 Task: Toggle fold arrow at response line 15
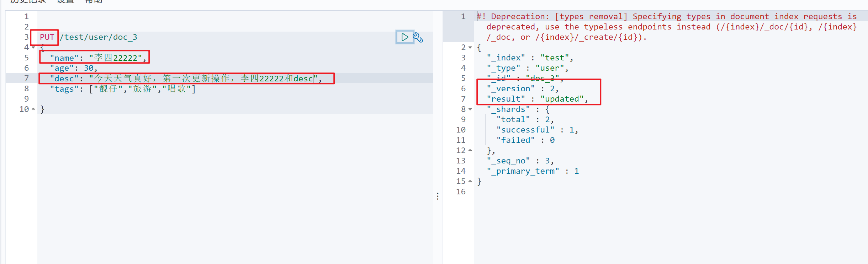tap(470, 181)
